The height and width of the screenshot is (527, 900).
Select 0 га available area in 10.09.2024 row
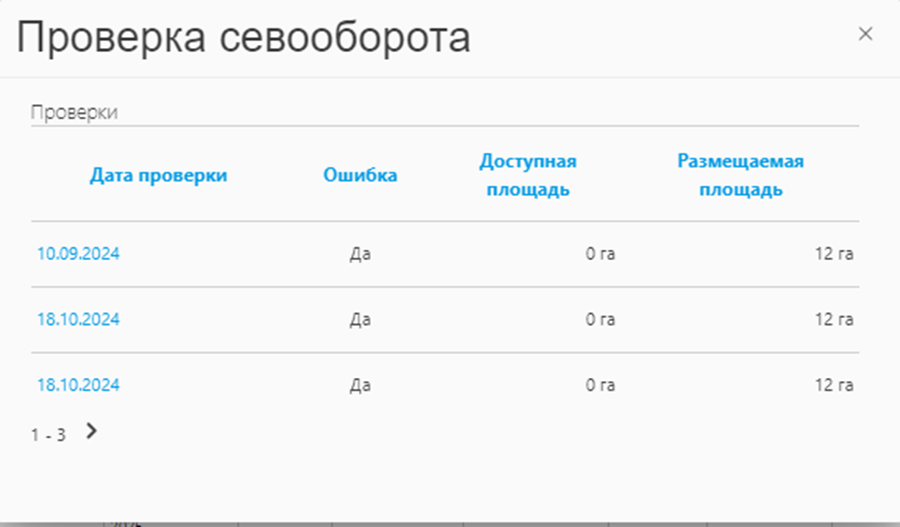pos(600,254)
